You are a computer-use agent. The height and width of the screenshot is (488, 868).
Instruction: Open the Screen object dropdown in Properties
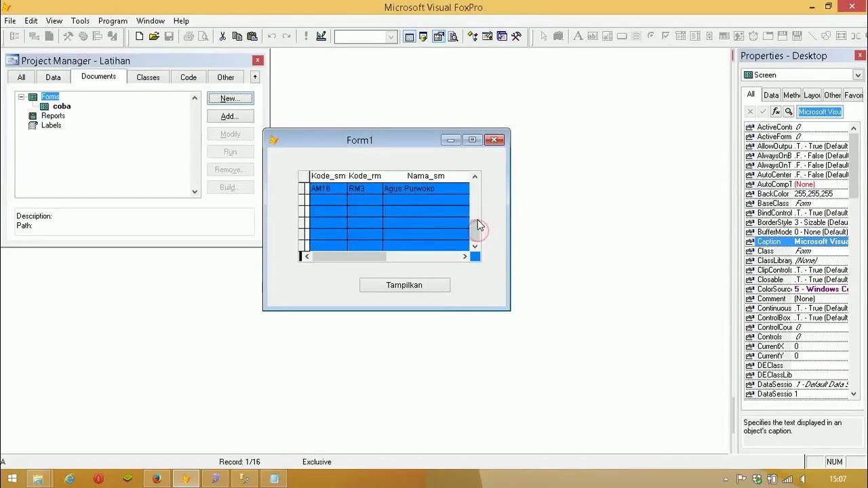pyautogui.click(x=858, y=75)
